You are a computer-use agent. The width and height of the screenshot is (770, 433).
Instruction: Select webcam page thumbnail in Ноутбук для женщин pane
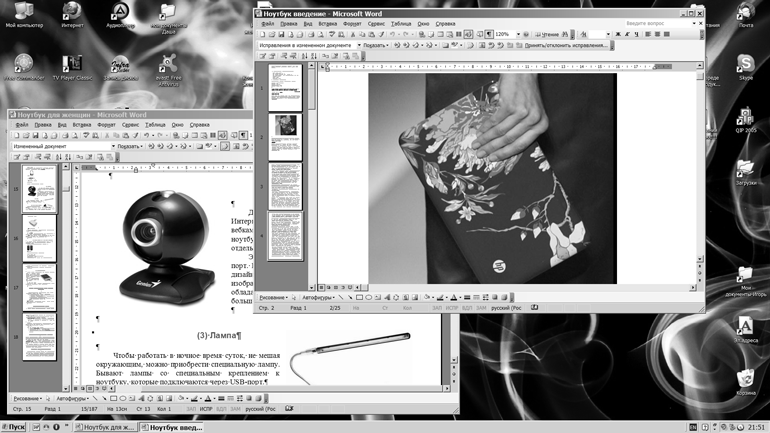[x=40, y=186]
